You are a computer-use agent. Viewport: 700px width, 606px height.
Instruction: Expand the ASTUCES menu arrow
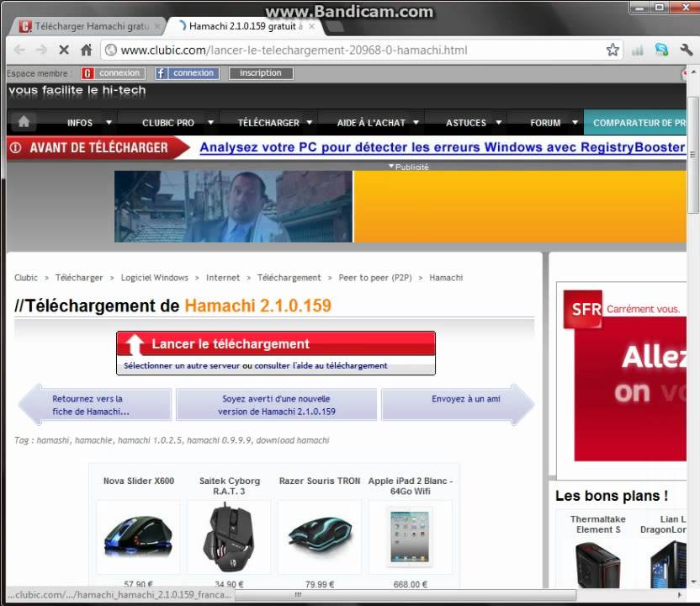pos(499,122)
